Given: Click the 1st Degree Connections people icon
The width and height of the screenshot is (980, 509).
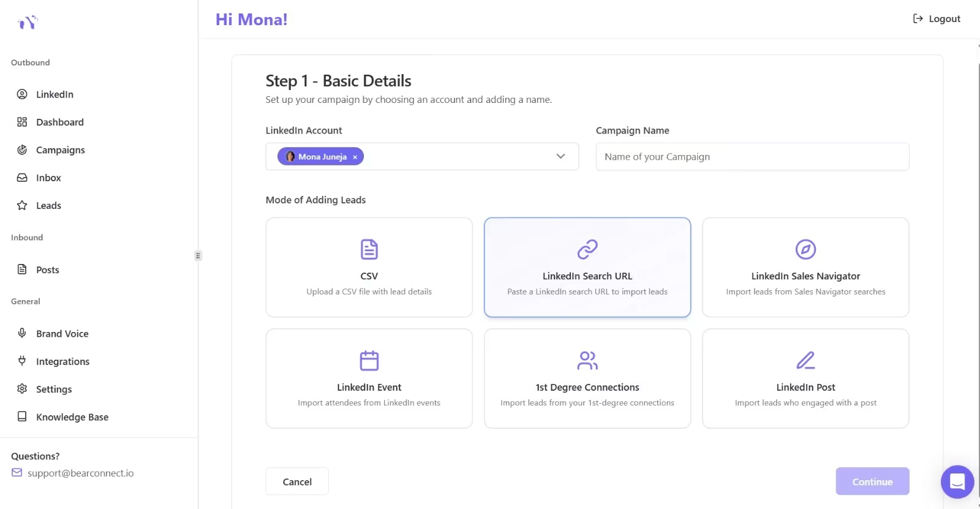Looking at the screenshot, I should point(587,360).
